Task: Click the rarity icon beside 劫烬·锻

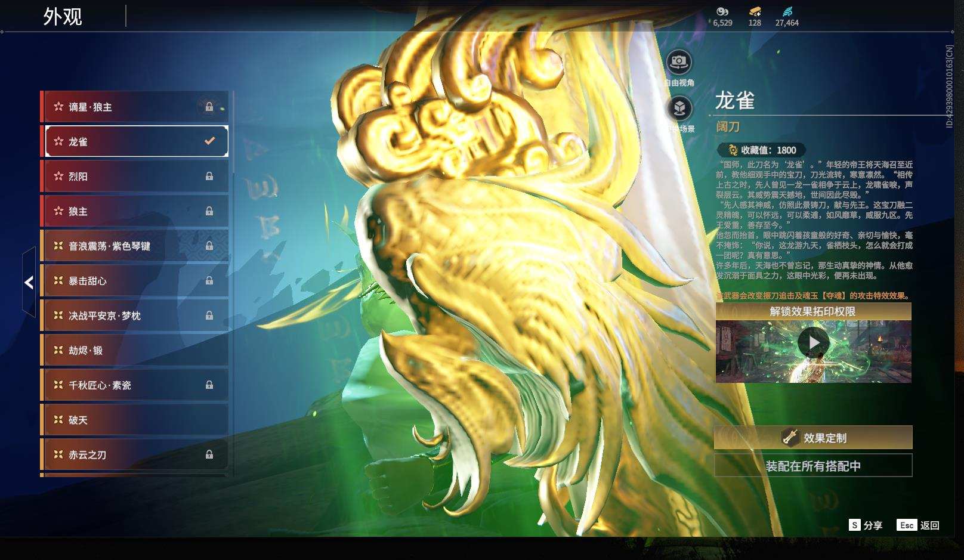Action: point(58,350)
